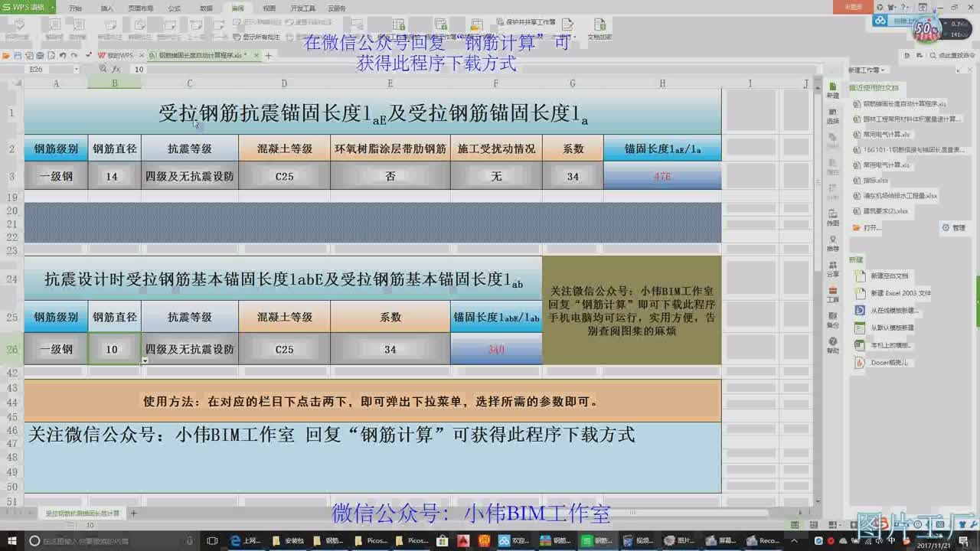Click the 选择 icon in the side strip
980x551 pixels.
[x=833, y=116]
